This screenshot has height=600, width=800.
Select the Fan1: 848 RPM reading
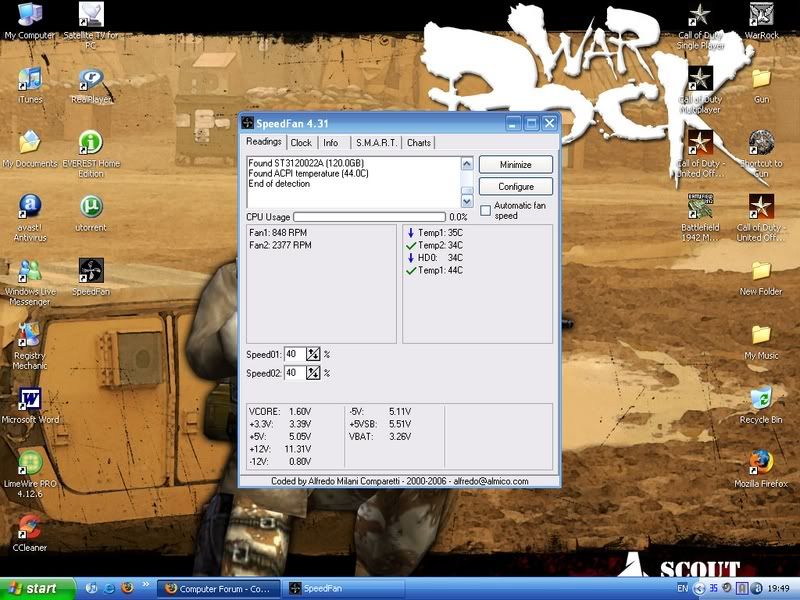pyautogui.click(x=278, y=233)
